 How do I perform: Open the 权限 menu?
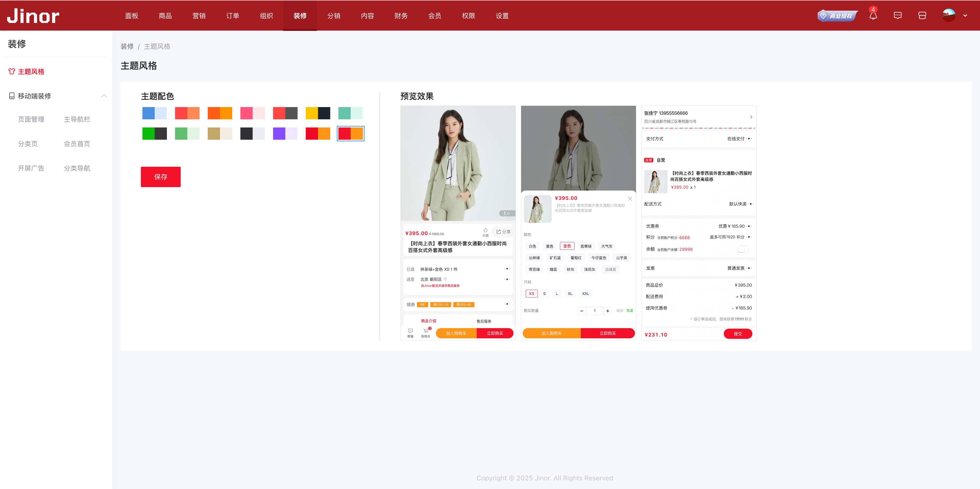(468, 16)
